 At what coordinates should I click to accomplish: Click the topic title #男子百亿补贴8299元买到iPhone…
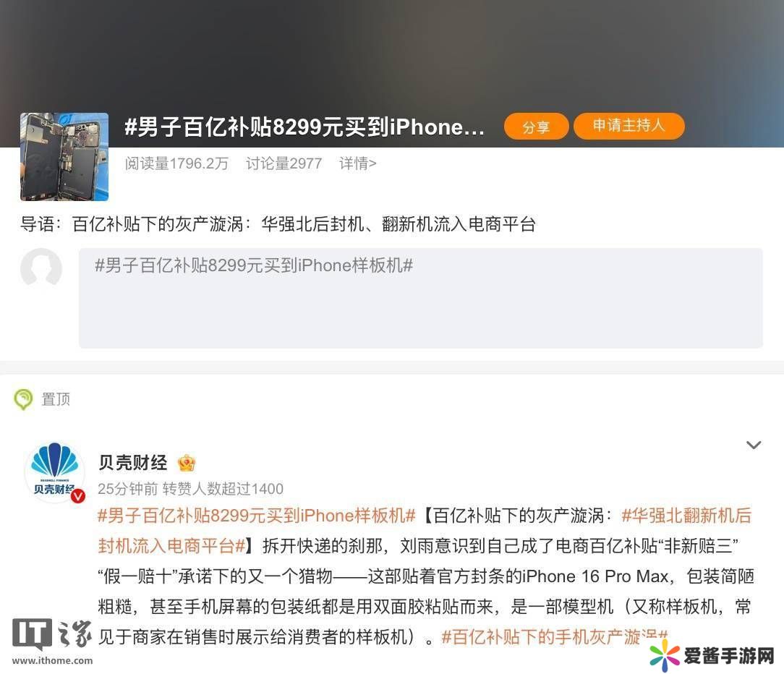point(304,127)
